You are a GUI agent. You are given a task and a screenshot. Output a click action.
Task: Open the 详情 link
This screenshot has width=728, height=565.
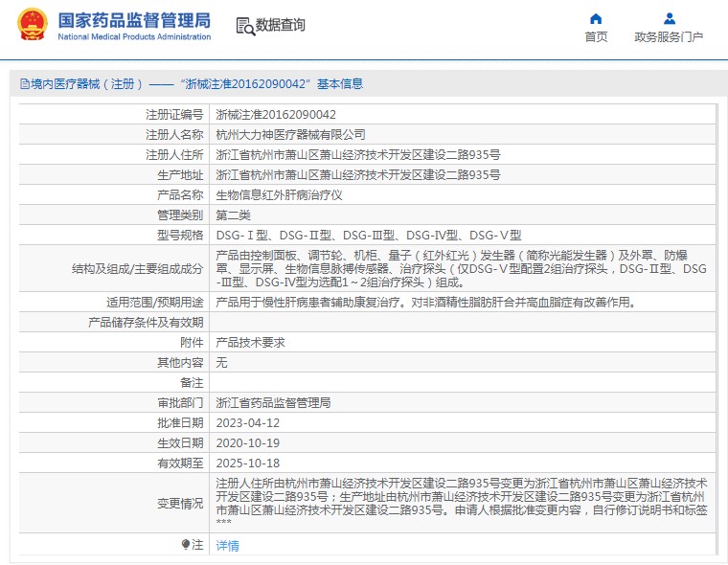[227, 545]
